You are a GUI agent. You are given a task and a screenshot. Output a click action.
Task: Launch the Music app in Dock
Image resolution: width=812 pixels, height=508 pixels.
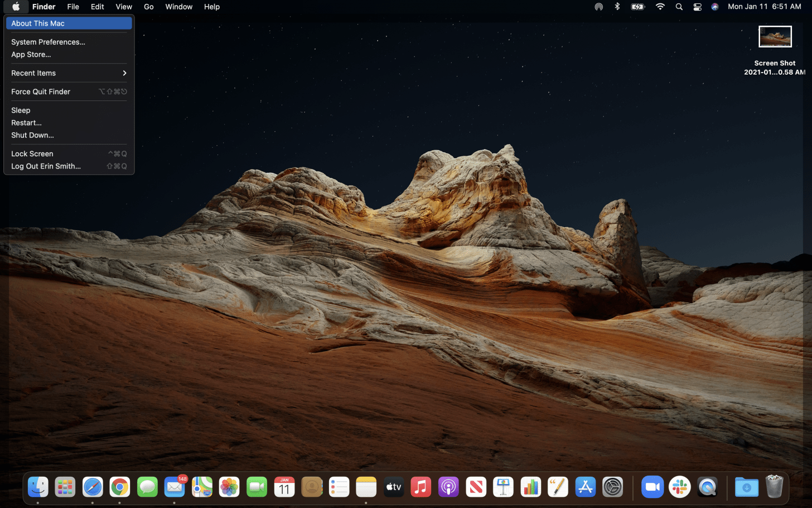click(421, 487)
